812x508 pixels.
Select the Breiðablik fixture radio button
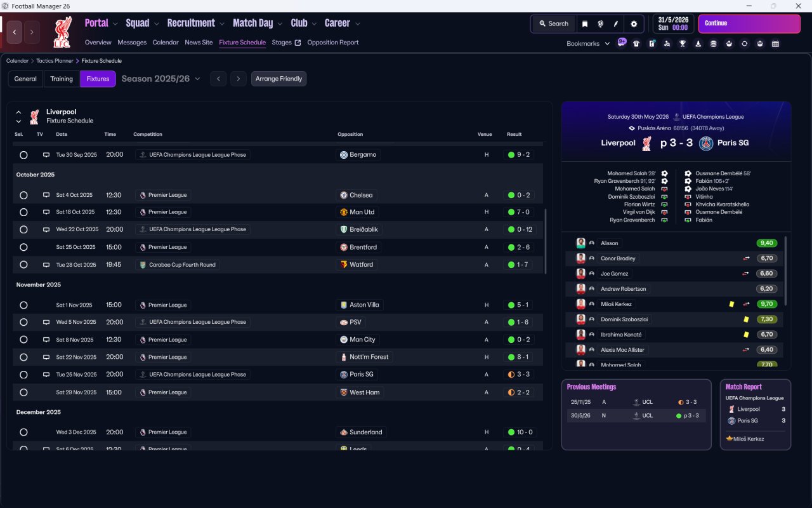pos(23,229)
